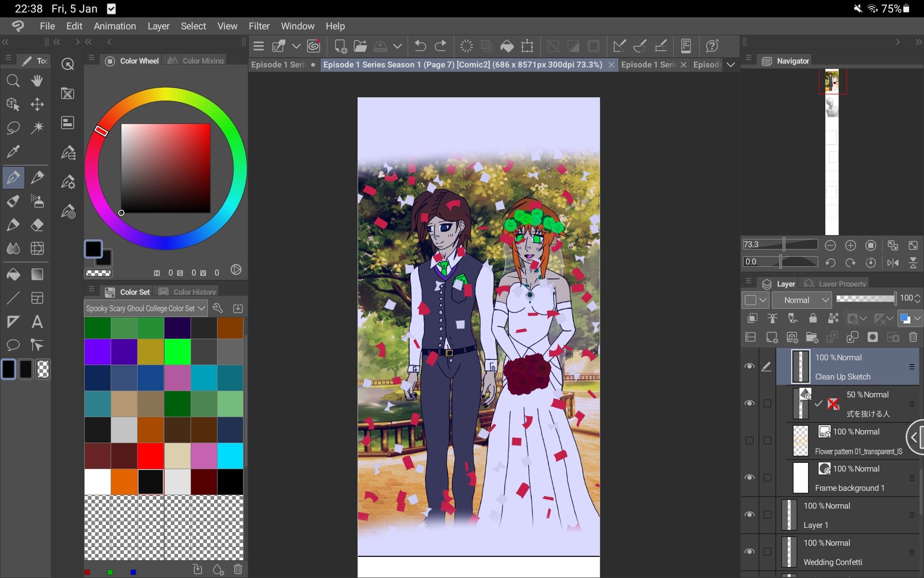Flip view horizontally in Navigator
The height and width of the screenshot is (578, 924).
(x=893, y=263)
